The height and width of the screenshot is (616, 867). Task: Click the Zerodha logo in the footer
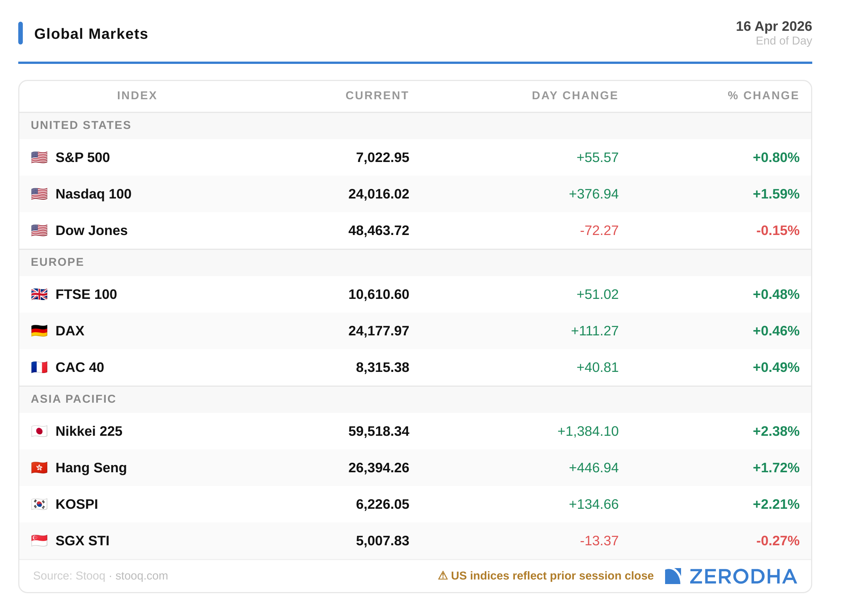click(730, 576)
